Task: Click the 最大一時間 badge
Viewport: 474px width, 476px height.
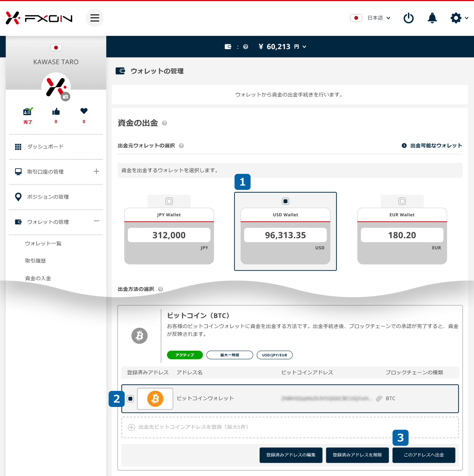Action: (230, 355)
